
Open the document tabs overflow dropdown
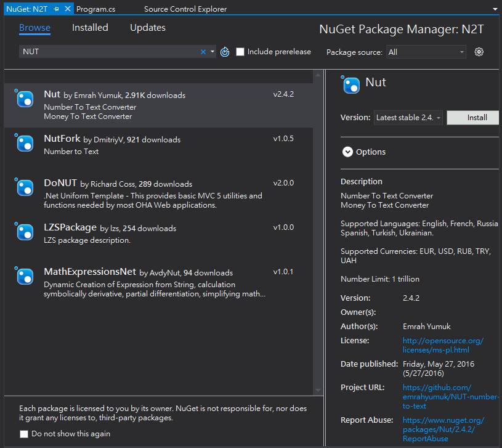coord(495,9)
